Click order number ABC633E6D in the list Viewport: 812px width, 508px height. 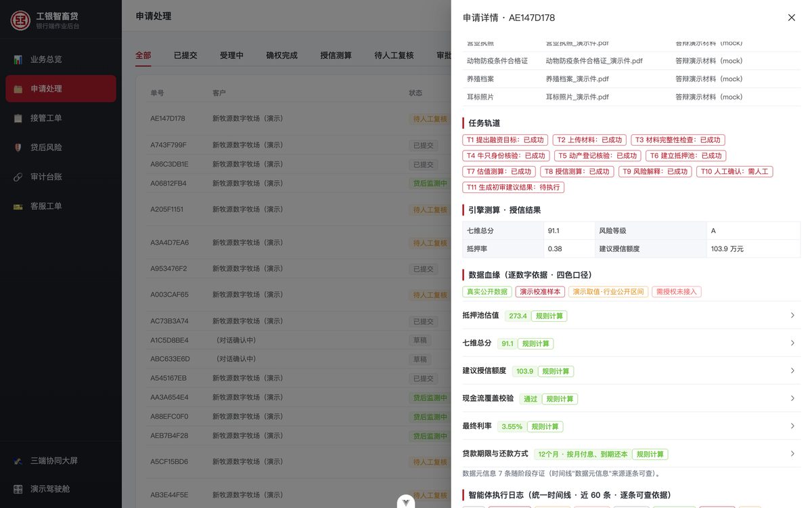[x=170, y=359]
